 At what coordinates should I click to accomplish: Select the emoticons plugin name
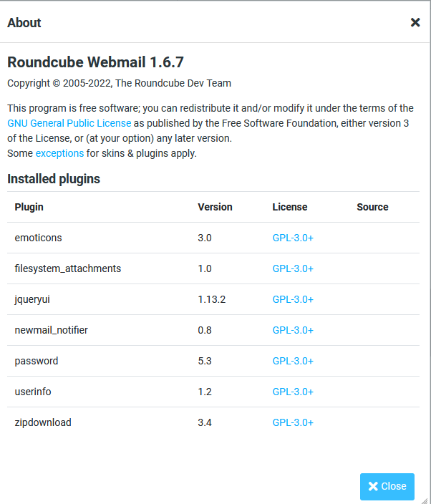pyautogui.click(x=39, y=238)
